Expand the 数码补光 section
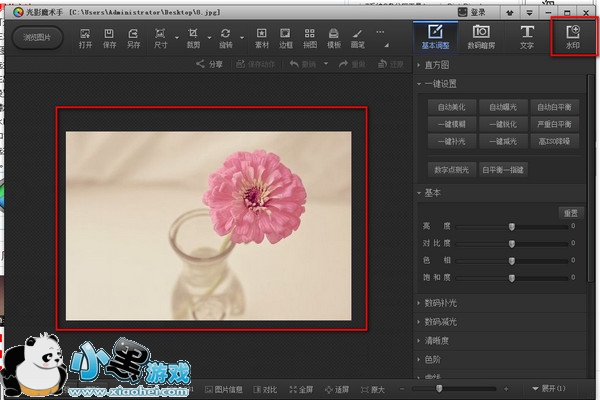Image resolution: width=600 pixels, height=400 pixels. click(440, 302)
